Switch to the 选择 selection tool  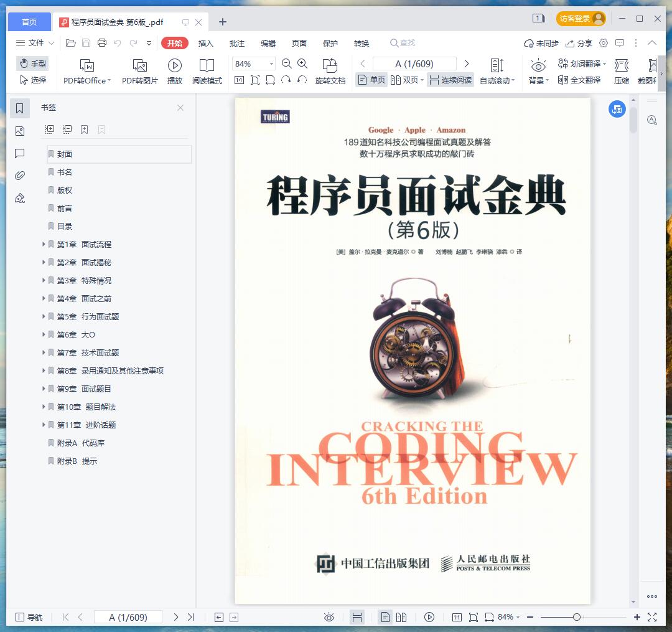33,80
